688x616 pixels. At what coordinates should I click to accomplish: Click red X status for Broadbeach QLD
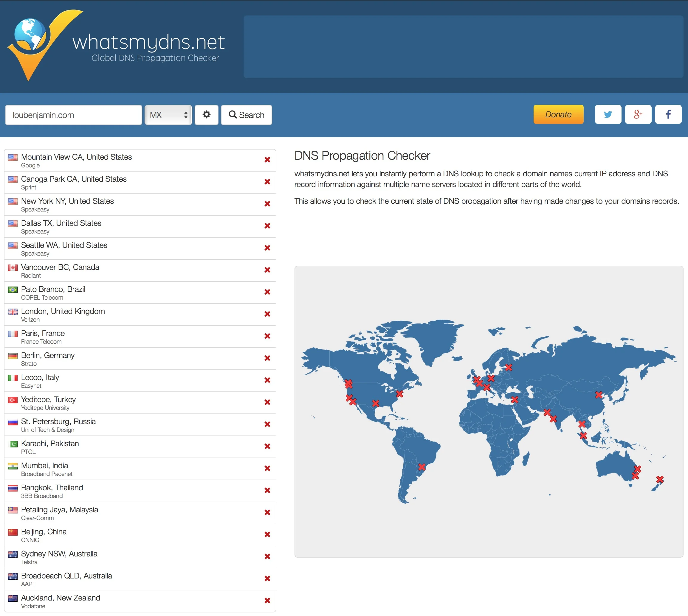click(267, 578)
